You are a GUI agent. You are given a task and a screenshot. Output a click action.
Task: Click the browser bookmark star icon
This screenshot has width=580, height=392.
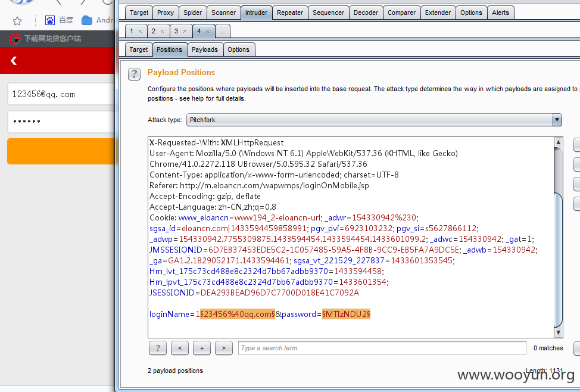17,21
